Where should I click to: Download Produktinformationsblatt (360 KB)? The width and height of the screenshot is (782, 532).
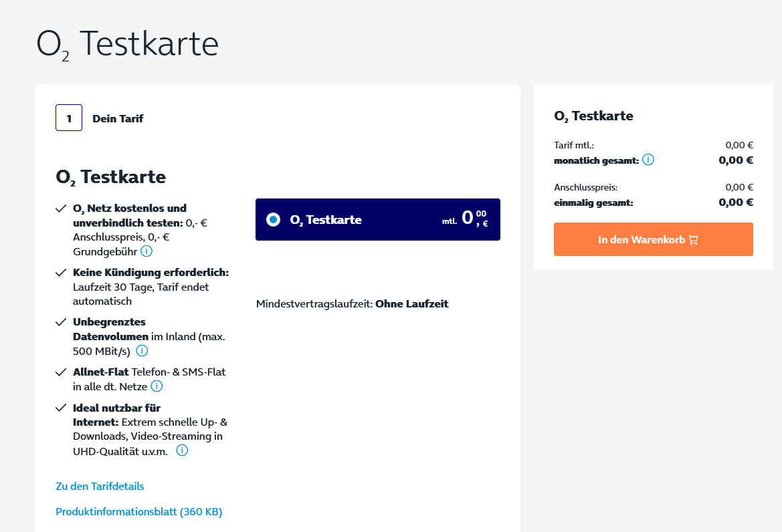(x=138, y=511)
